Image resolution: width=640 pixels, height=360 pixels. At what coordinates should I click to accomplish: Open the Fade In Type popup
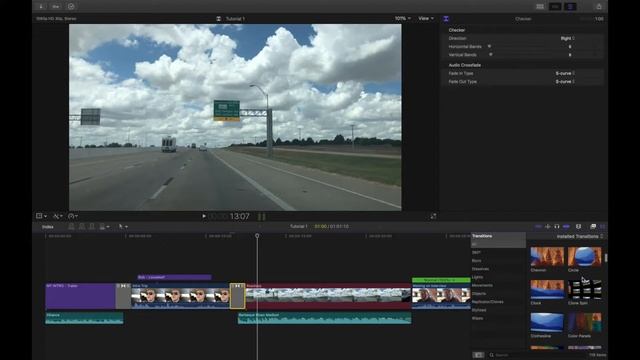pyautogui.click(x=565, y=73)
